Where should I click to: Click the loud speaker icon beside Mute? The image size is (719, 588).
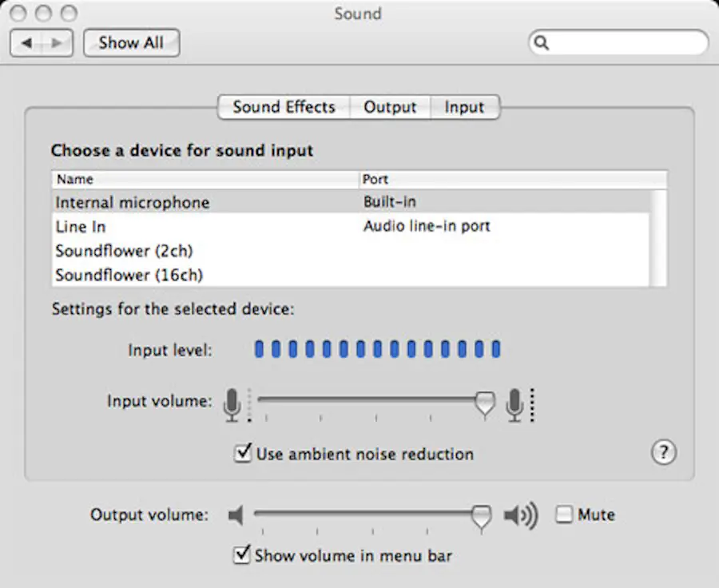(521, 514)
